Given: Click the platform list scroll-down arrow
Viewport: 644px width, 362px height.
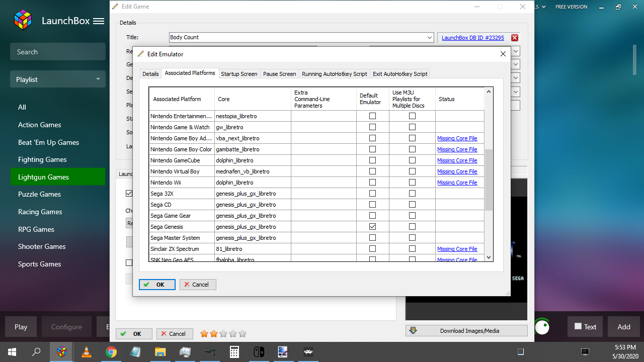Looking at the screenshot, I should (x=489, y=257).
